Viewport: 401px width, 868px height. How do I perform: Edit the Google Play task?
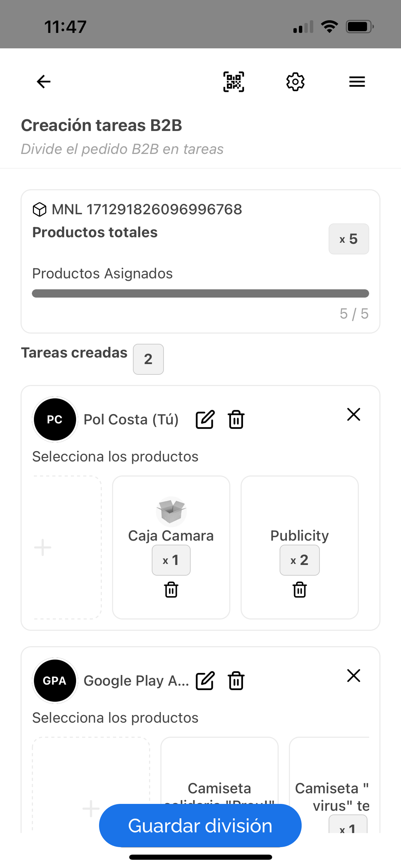point(205,680)
